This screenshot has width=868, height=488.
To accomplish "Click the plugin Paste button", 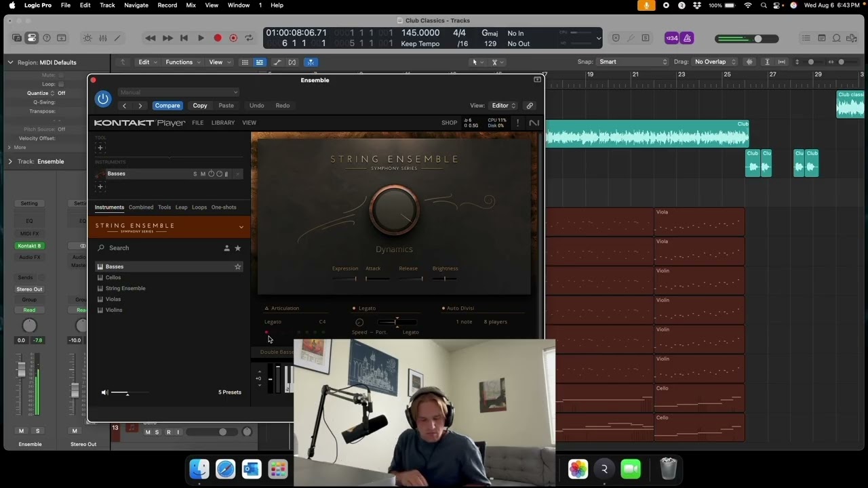I will click(x=226, y=106).
